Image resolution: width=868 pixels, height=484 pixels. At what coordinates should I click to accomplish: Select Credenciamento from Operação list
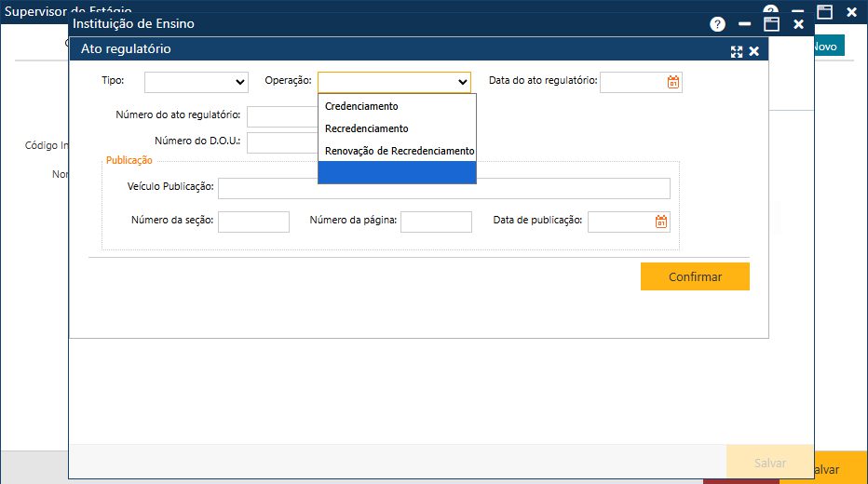(397, 106)
